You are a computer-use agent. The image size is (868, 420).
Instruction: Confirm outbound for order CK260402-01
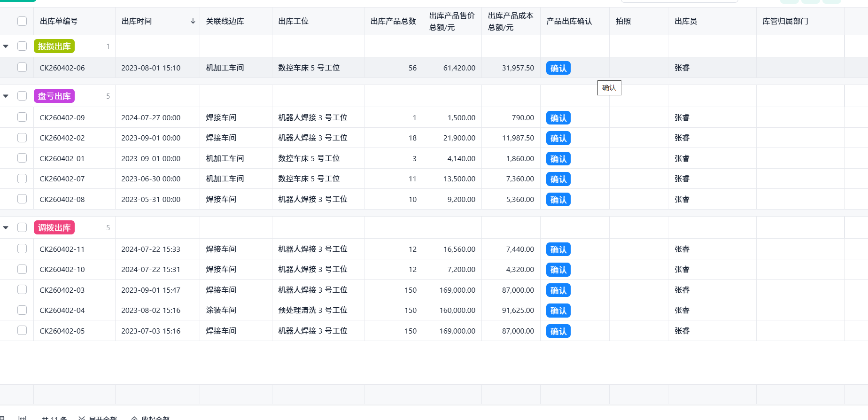558,159
